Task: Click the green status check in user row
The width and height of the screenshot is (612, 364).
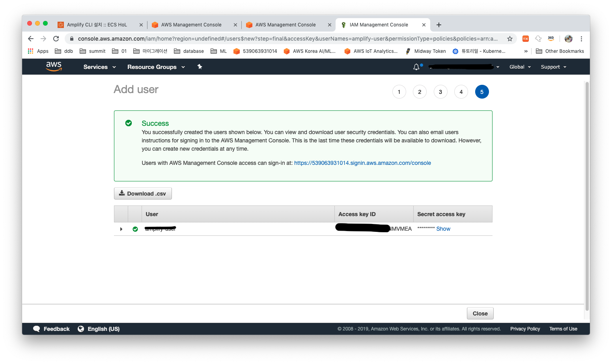Action: tap(135, 229)
